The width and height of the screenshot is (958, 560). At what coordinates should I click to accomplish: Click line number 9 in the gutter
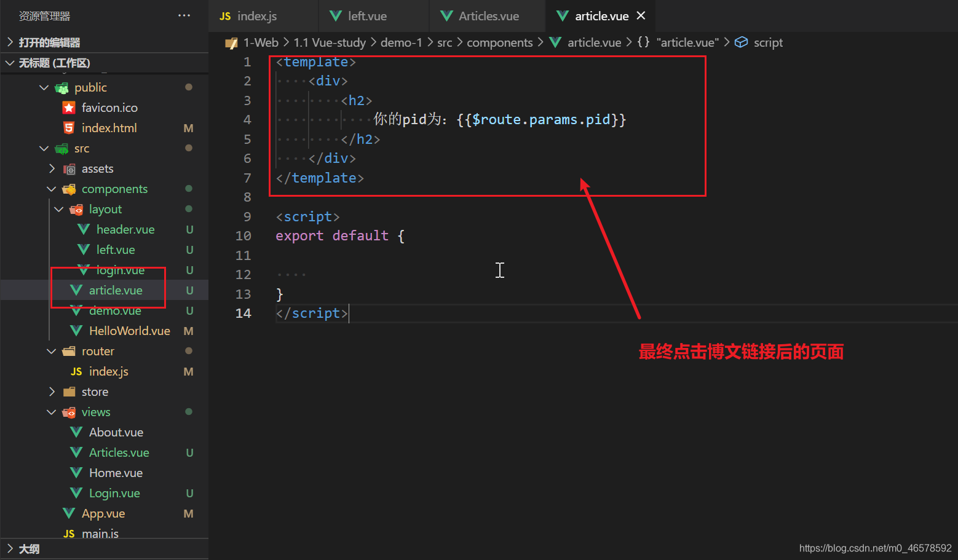pos(247,216)
